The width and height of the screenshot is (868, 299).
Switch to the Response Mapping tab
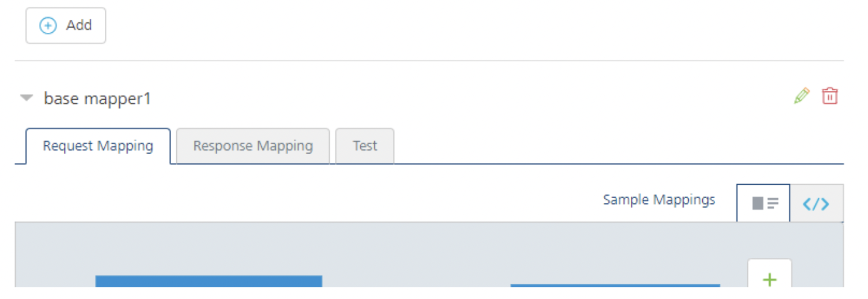pos(253,146)
